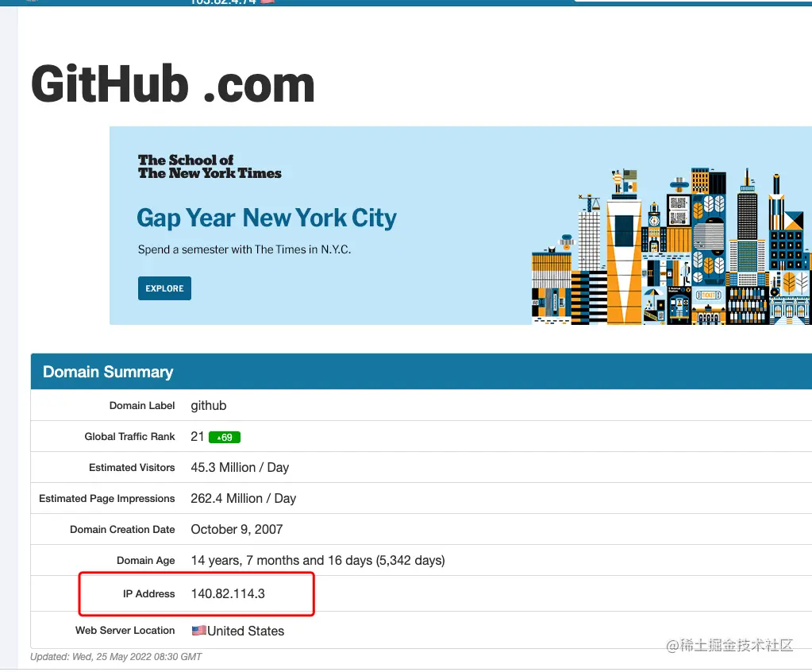The width and height of the screenshot is (812, 672).
Task: Click the New York City skyline illustration
Action: click(672, 246)
